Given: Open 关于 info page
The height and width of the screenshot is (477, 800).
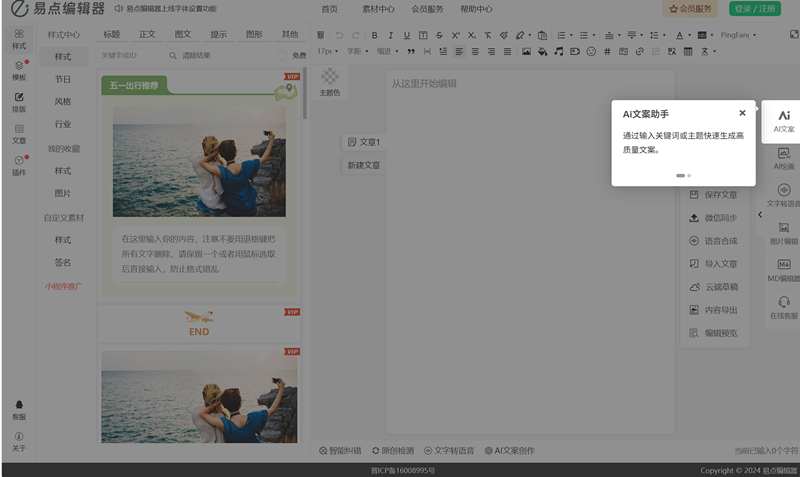Looking at the screenshot, I should [19, 442].
